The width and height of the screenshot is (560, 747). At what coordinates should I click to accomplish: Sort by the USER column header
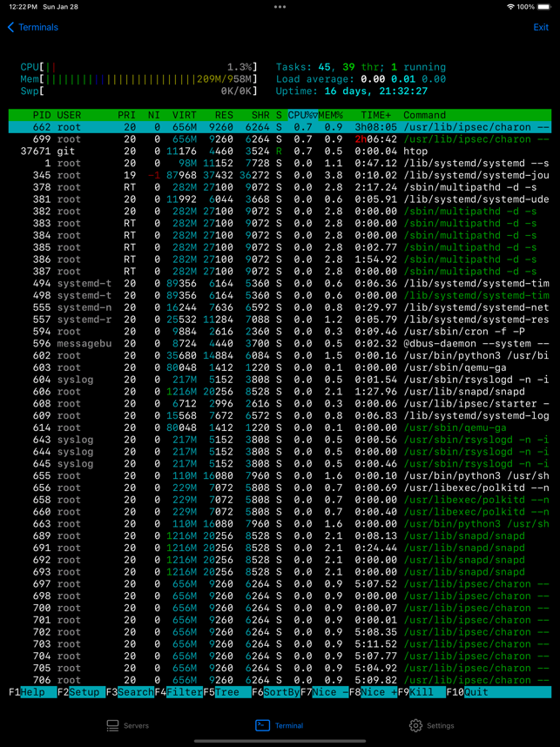69,115
